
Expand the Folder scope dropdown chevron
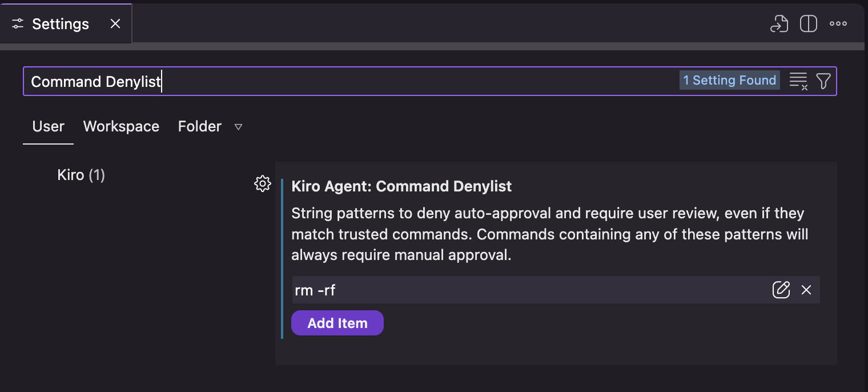(239, 127)
